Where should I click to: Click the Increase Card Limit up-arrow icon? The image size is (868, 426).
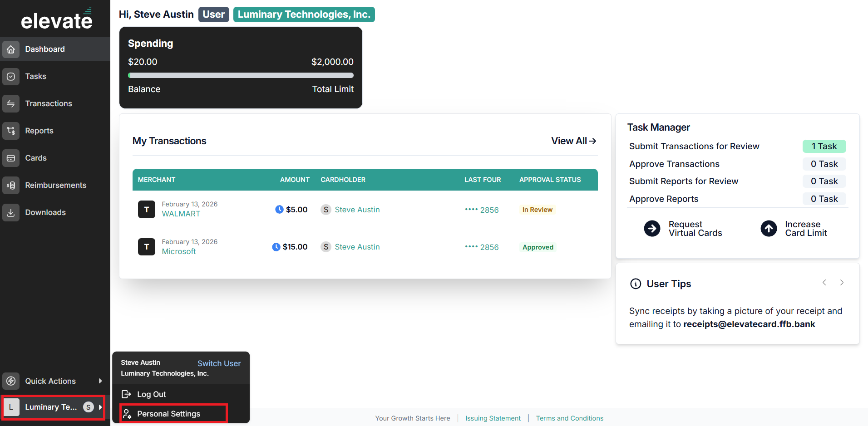(x=769, y=228)
